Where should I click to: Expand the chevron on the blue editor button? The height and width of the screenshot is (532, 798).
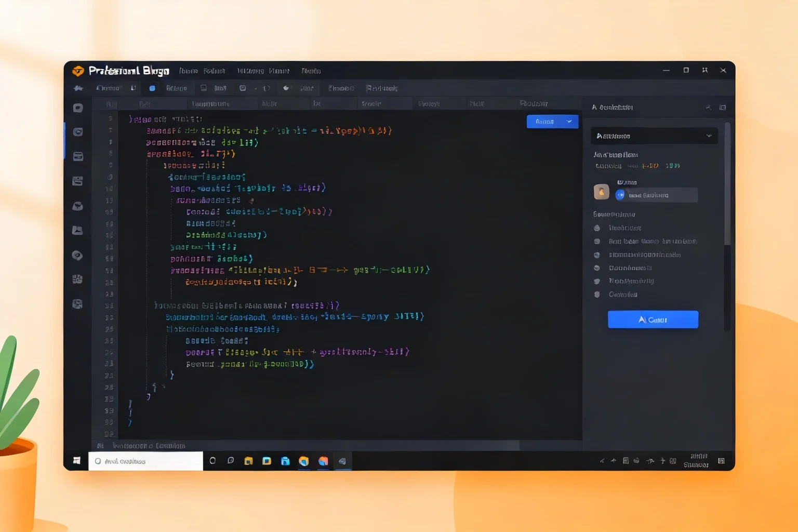569,122
